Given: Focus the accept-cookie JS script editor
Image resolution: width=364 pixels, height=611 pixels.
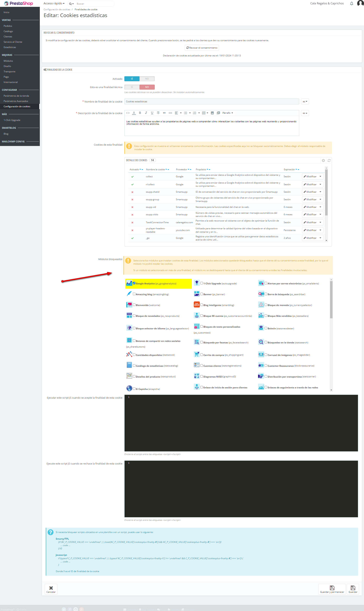Looking at the screenshot, I should (241, 423).
